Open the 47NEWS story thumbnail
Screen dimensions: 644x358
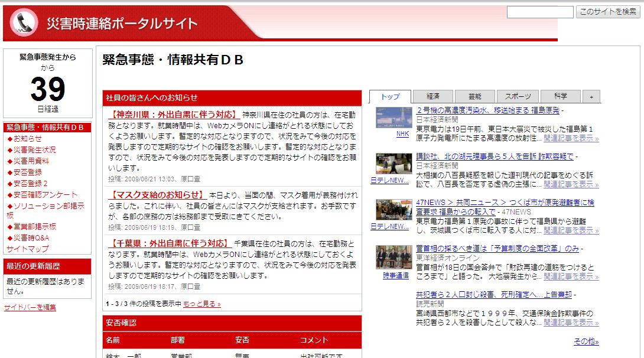point(393,210)
